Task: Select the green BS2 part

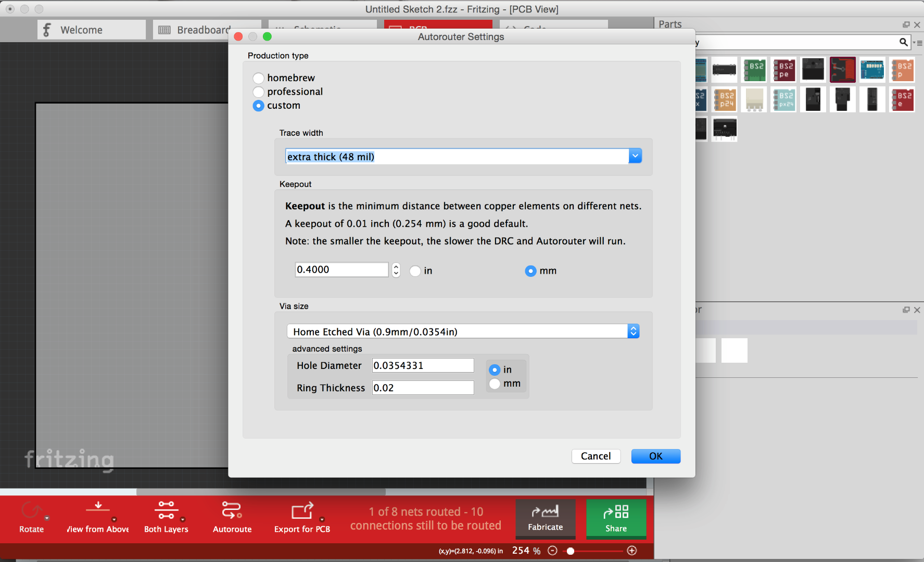Action: (754, 70)
